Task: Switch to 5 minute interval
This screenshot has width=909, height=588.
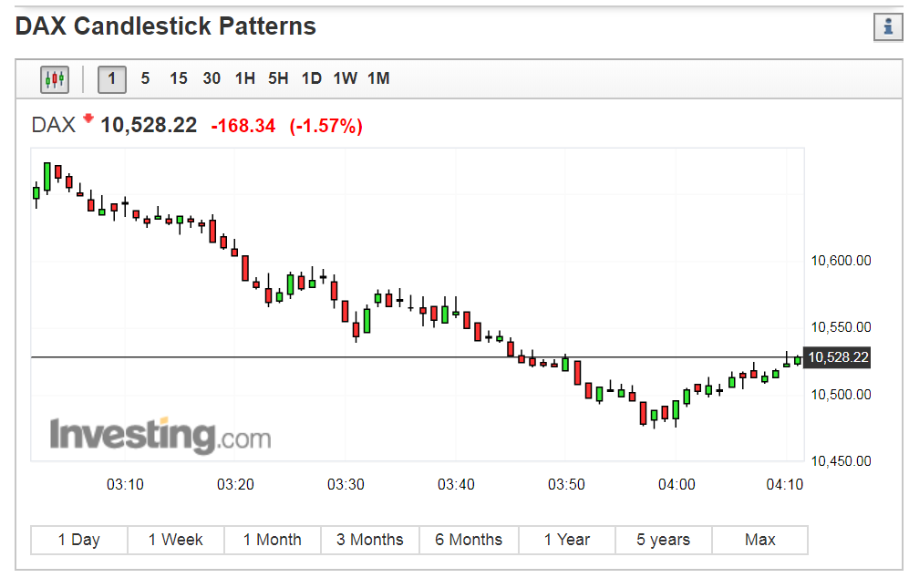Action: [x=145, y=79]
